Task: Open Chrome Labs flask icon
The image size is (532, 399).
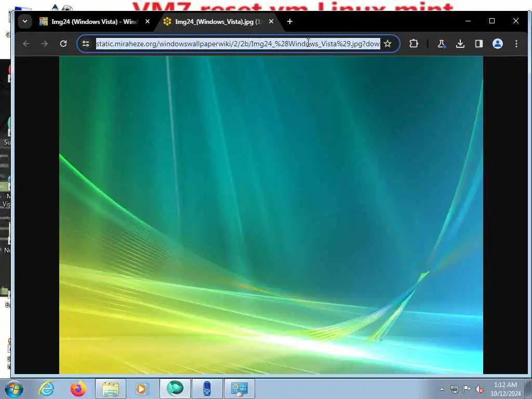Action: [442, 44]
